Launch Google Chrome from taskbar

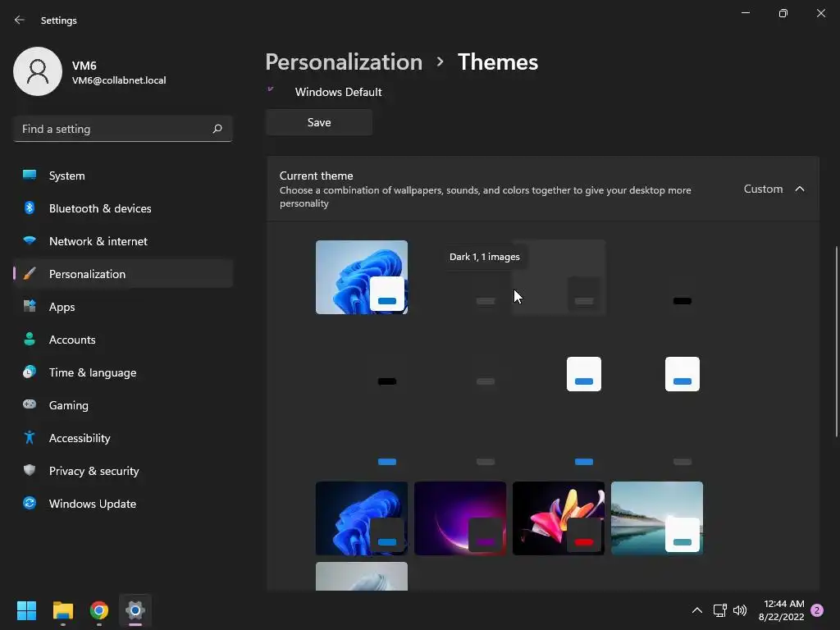coord(99,610)
